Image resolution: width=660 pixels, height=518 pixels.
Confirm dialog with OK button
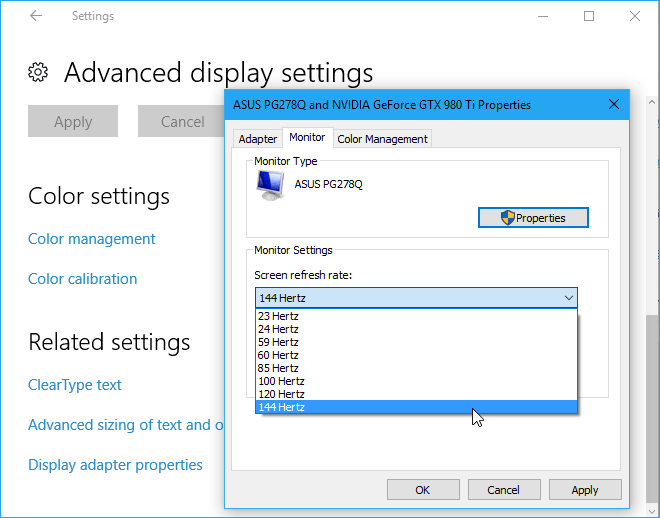(x=423, y=490)
